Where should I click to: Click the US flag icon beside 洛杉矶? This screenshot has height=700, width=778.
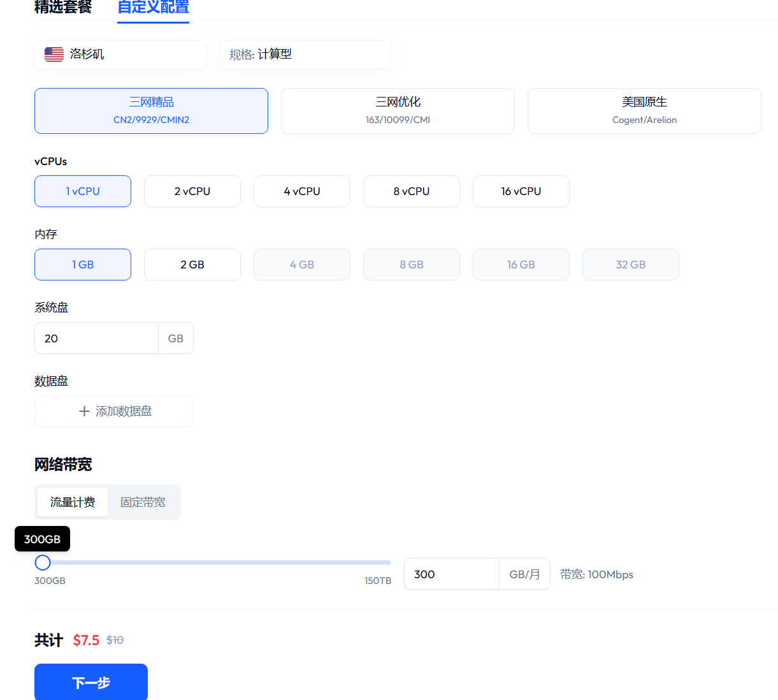pos(54,54)
